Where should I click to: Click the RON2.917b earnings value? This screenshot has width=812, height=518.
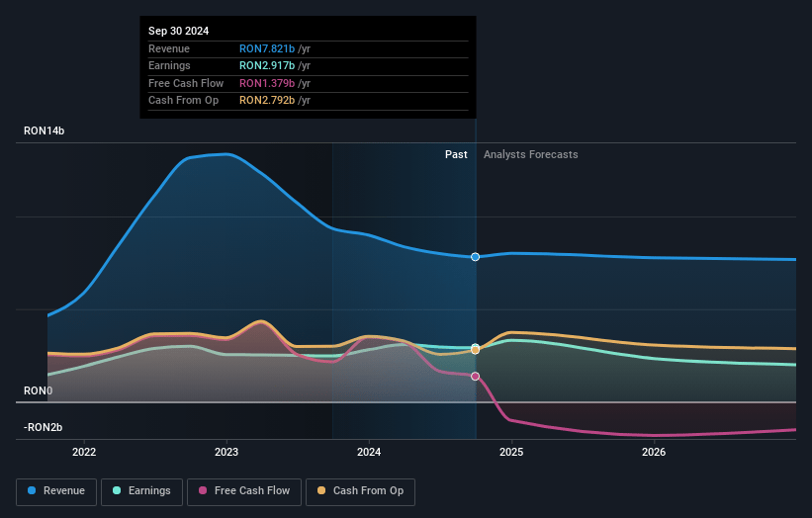coord(267,65)
